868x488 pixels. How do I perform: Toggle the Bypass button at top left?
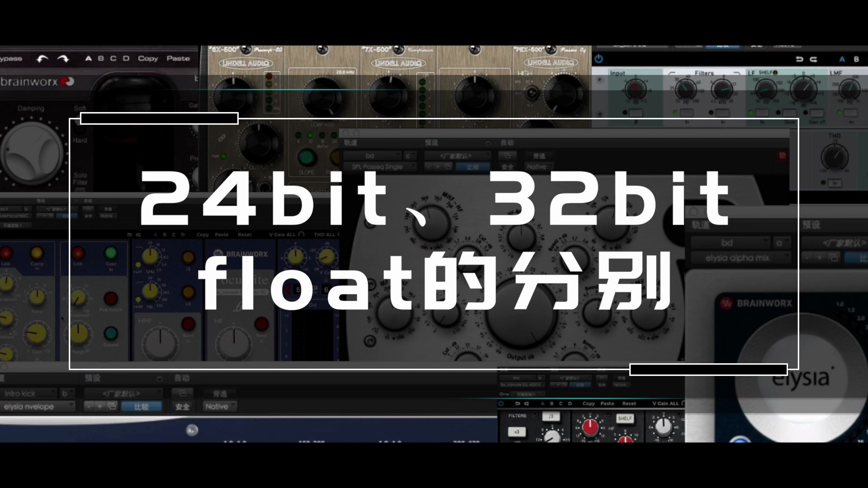11,58
